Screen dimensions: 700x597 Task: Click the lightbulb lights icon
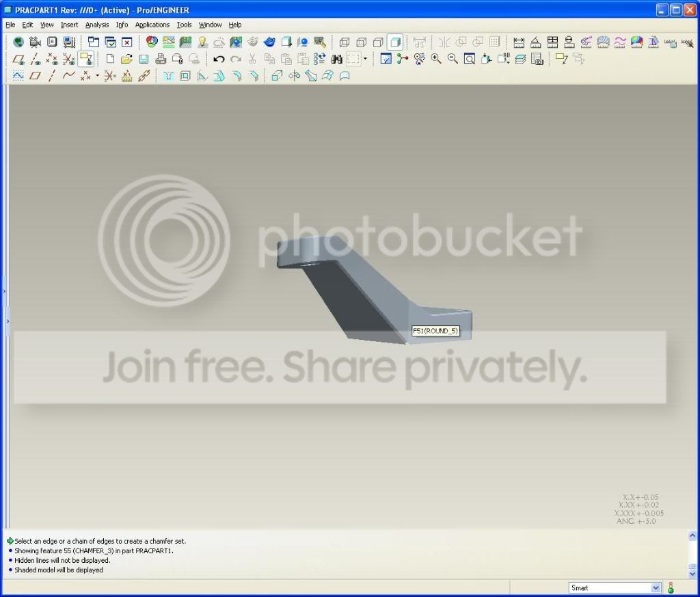click(202, 42)
